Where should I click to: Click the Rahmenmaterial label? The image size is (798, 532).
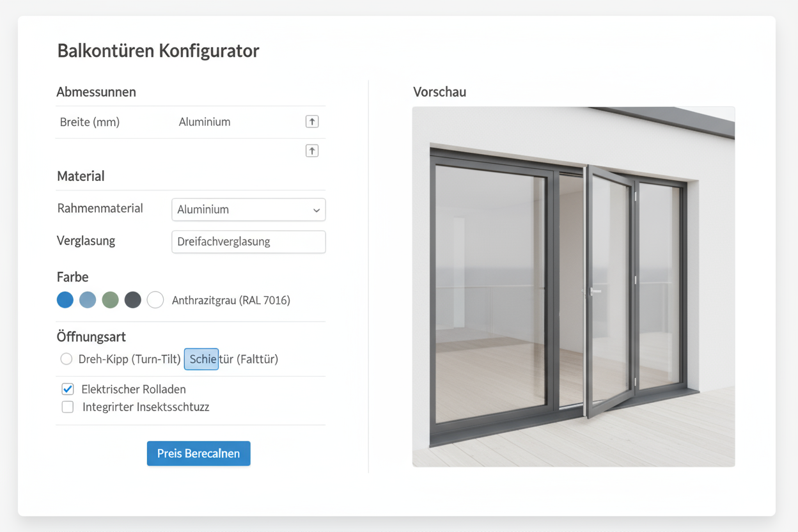coord(100,208)
